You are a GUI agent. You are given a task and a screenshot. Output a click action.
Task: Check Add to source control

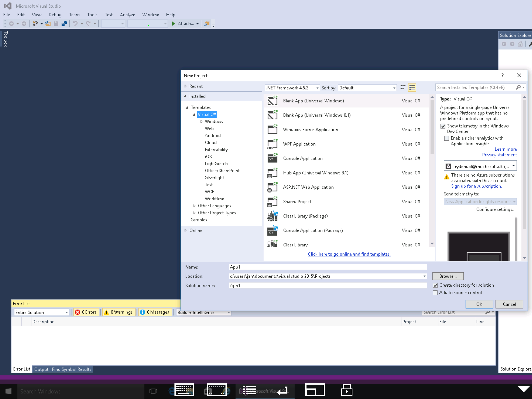coord(435,293)
